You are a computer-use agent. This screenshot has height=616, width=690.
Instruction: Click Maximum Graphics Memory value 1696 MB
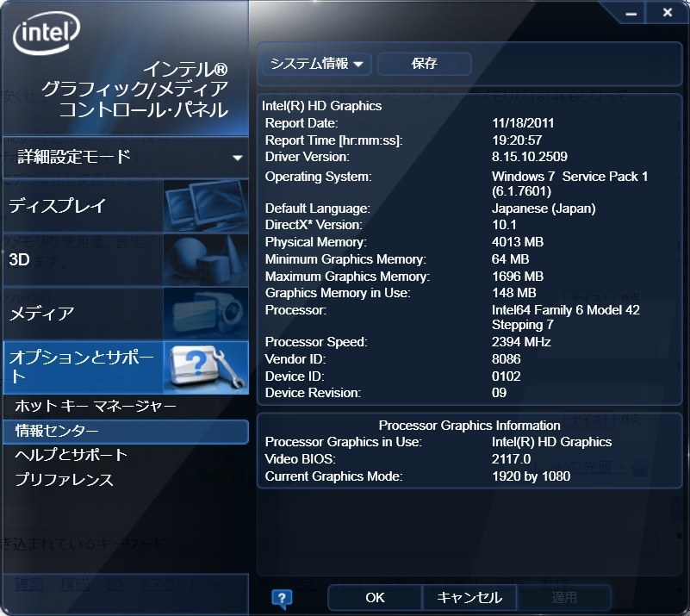[x=518, y=277]
